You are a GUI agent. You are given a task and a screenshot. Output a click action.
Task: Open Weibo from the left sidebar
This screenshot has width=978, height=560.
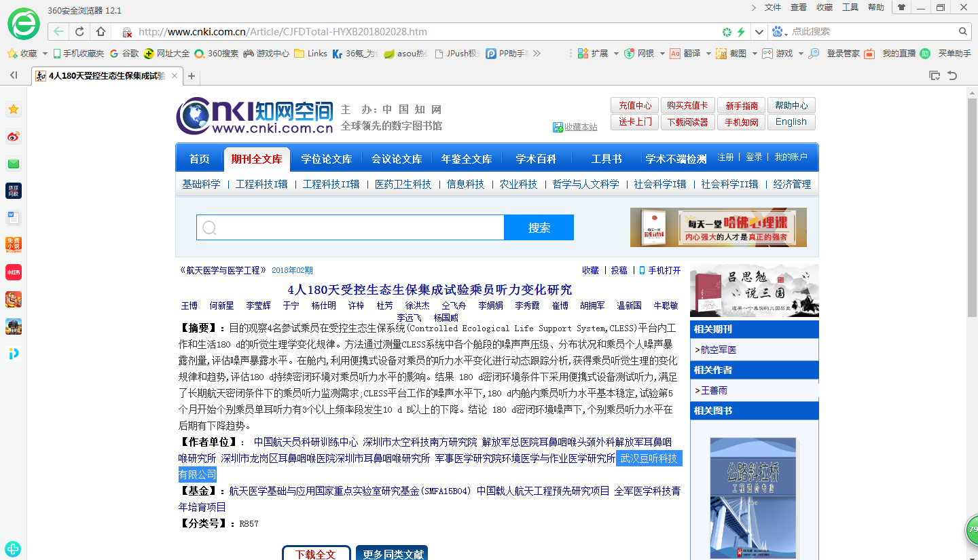pos(14,137)
